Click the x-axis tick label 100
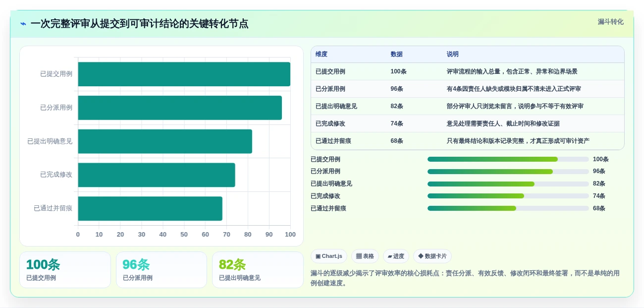 point(290,235)
